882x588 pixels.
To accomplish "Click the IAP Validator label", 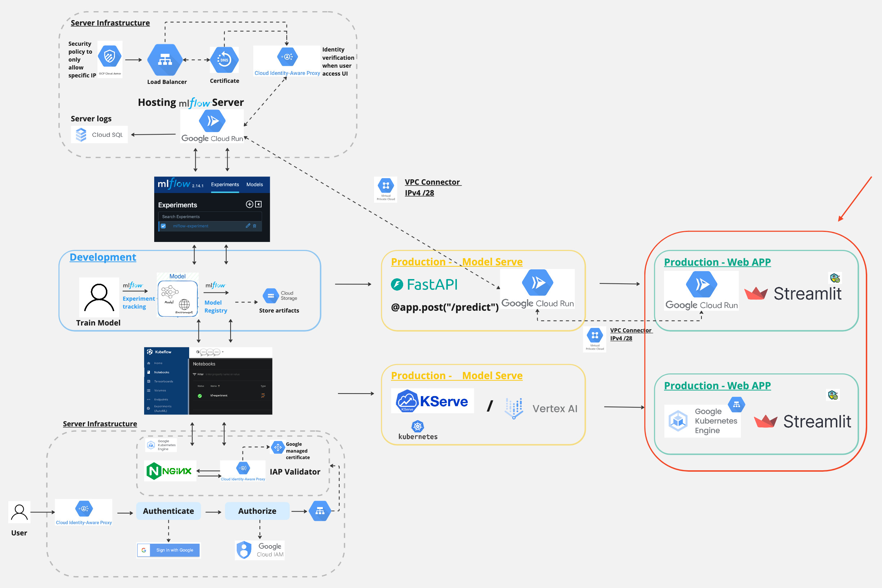I will pyautogui.click(x=295, y=472).
